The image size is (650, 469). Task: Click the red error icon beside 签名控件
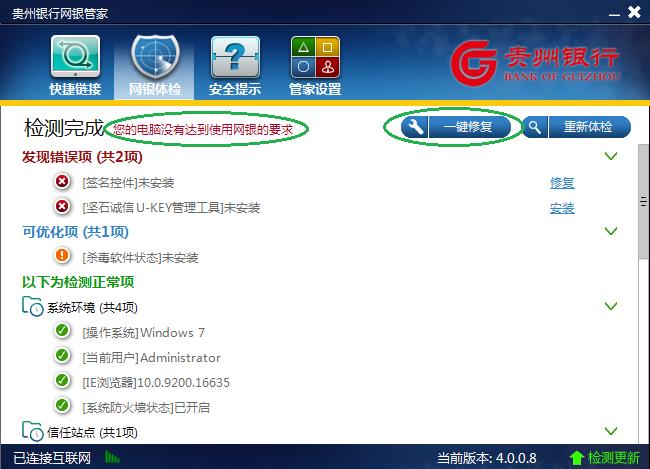[x=62, y=182]
